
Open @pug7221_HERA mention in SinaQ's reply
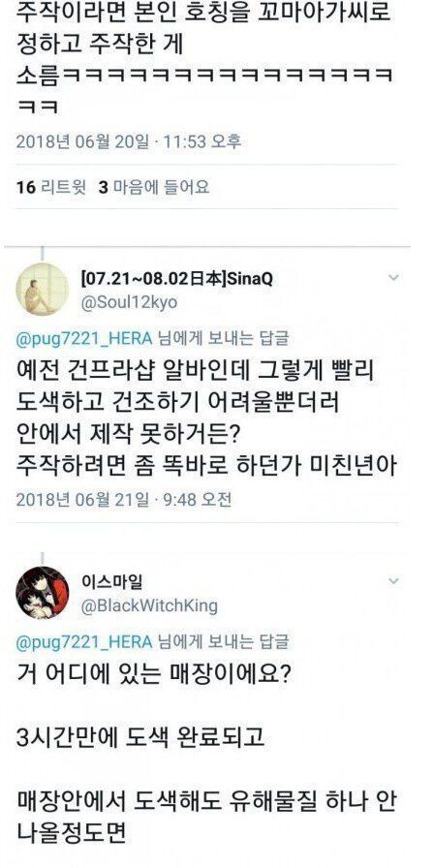(x=84, y=338)
